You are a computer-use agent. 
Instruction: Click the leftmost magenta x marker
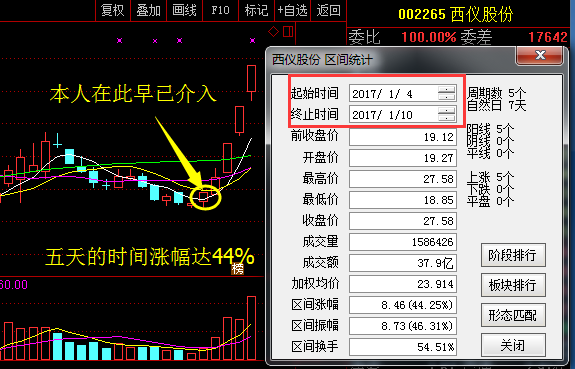click(119, 40)
